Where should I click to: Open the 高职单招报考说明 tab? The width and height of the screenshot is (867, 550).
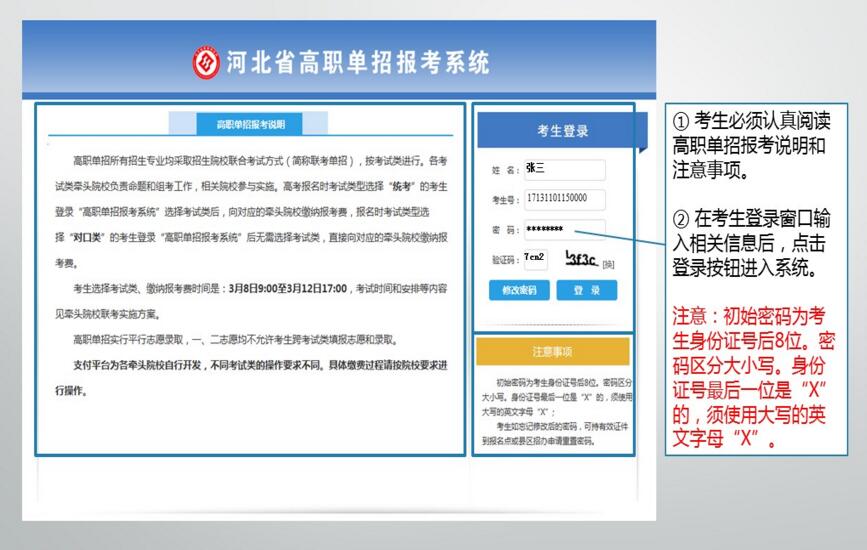(x=249, y=124)
